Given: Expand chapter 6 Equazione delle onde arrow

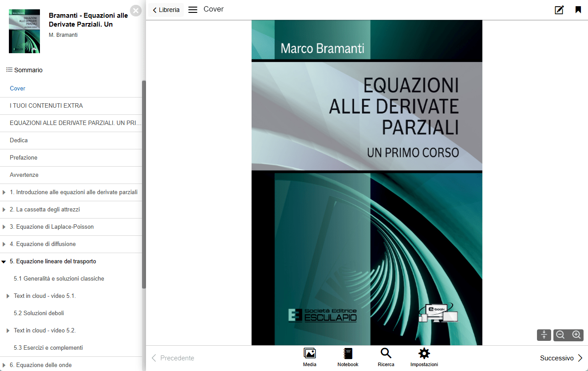Looking at the screenshot, I should point(4,365).
